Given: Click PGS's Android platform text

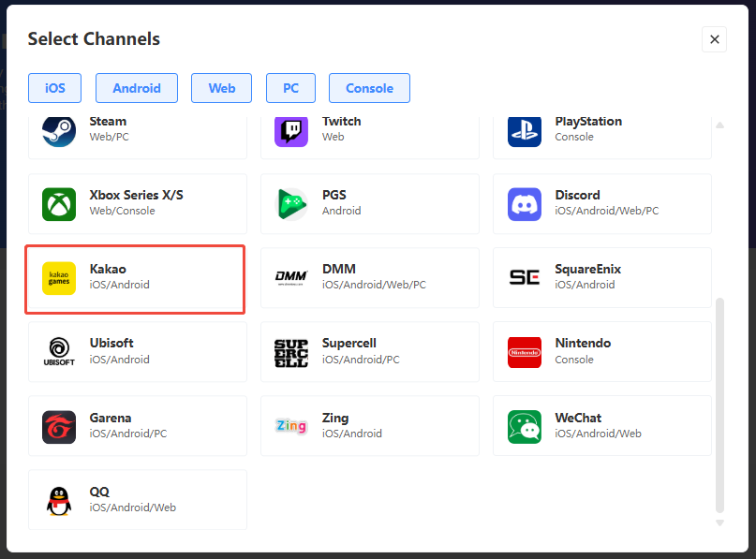Looking at the screenshot, I should (x=341, y=211).
